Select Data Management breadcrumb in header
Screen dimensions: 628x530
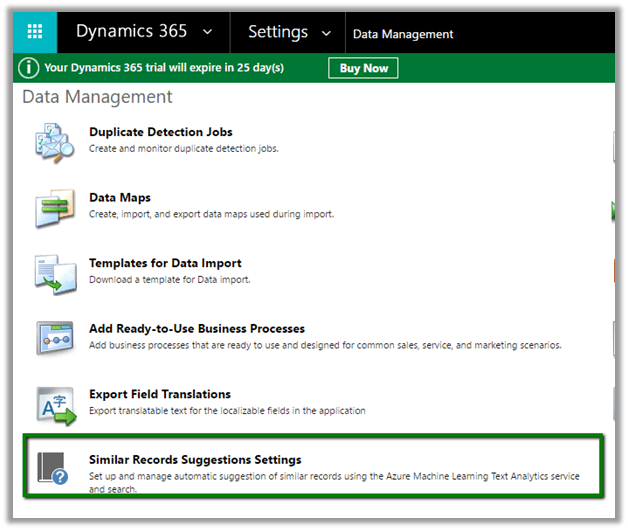coord(403,34)
